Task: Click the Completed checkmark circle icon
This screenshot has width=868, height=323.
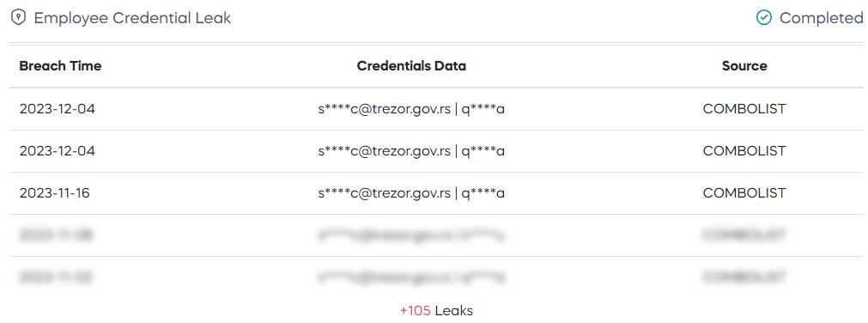Action: (x=764, y=18)
